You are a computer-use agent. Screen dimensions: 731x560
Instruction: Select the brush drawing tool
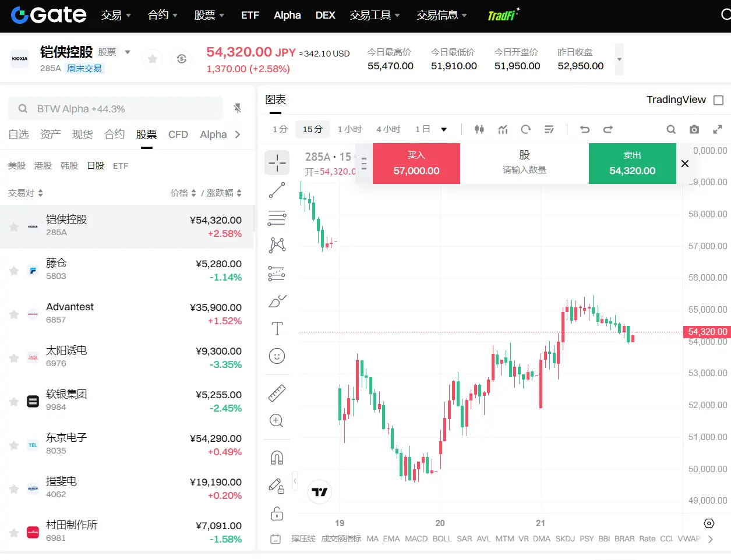[x=277, y=301]
